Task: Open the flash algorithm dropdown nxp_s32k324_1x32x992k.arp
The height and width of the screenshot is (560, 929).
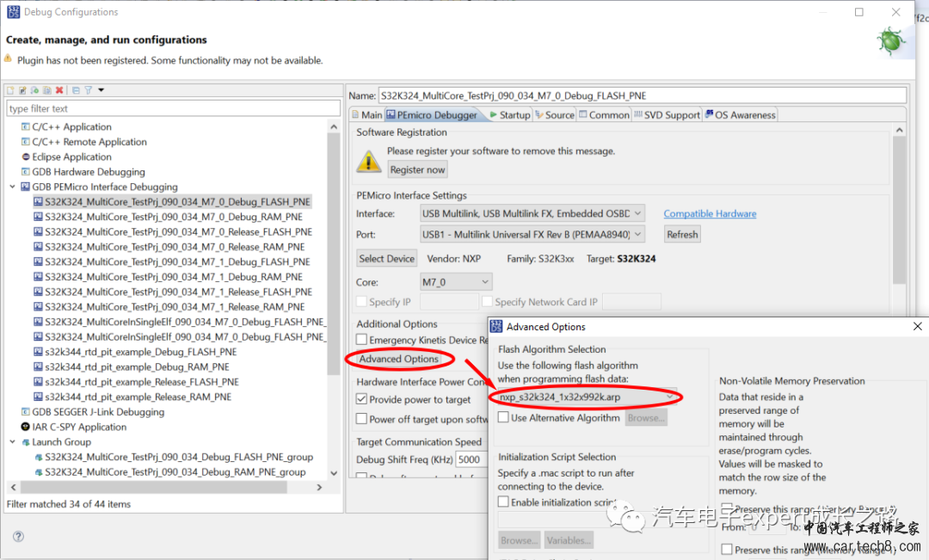Action: pyautogui.click(x=587, y=397)
